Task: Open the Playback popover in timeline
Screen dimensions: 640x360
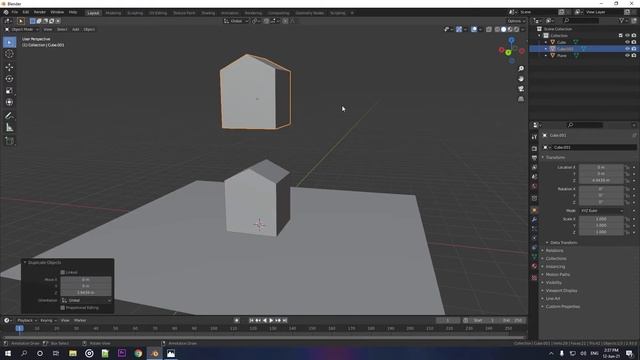Action: pos(27,320)
